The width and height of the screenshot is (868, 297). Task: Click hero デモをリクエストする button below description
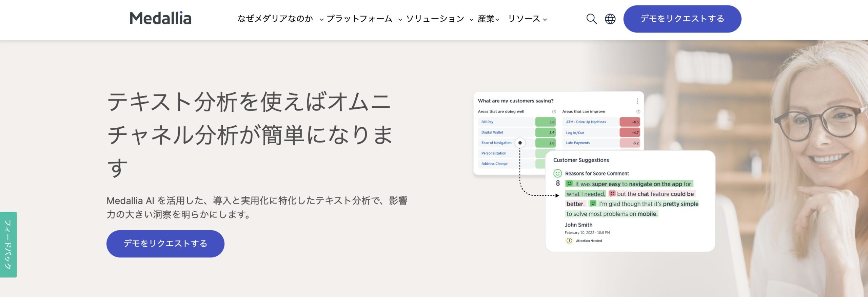[165, 243]
